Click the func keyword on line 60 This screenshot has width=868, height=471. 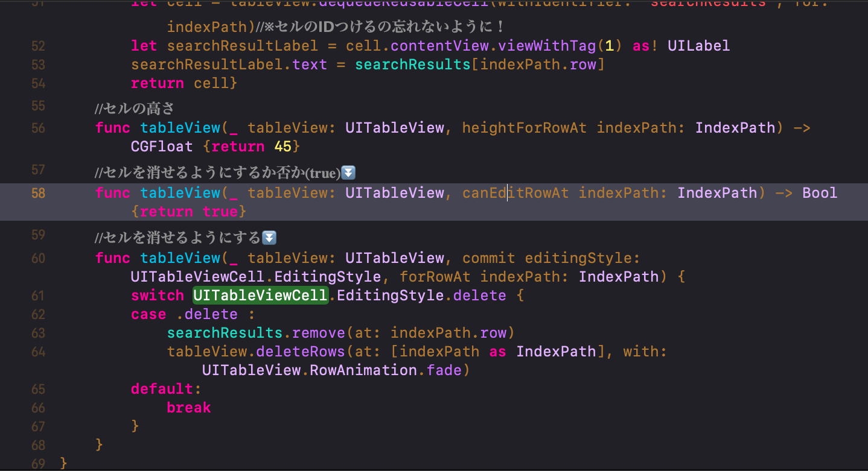coord(113,258)
